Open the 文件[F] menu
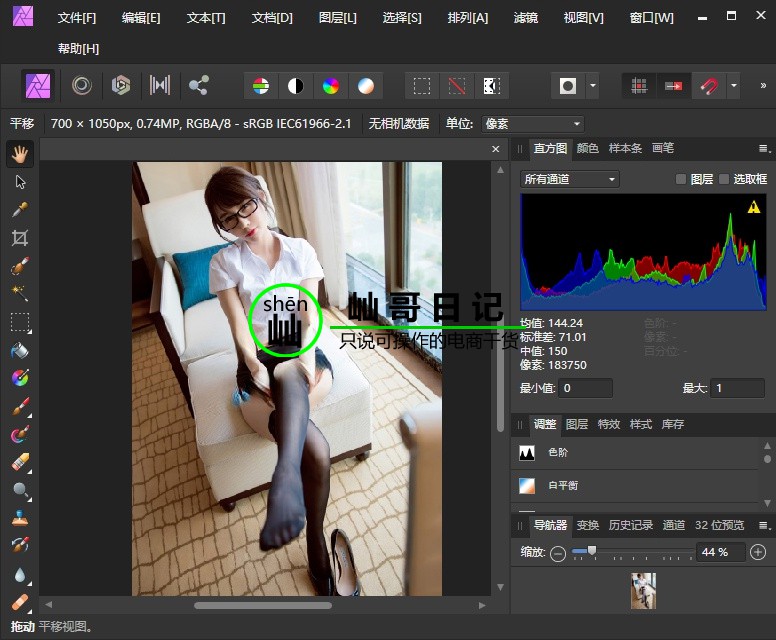Image resolution: width=776 pixels, height=640 pixels. (x=77, y=18)
